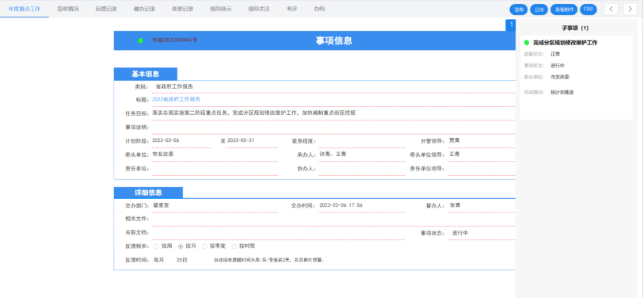Click the 签收 button
Screen dimensions: 644x298
[519, 10]
